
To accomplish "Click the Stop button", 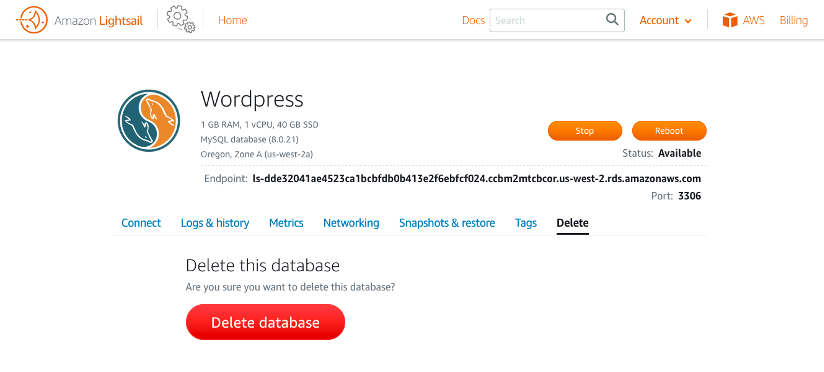I will pyautogui.click(x=585, y=131).
